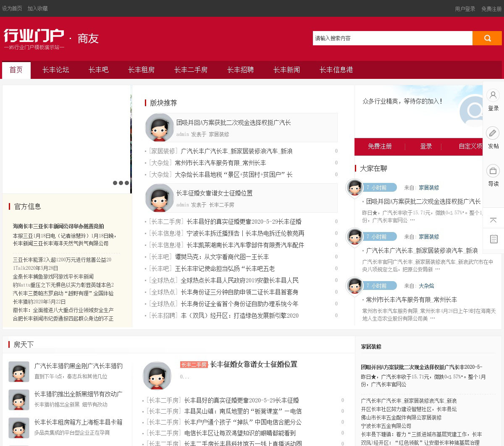This screenshot has height=446, width=504.
Task: Click 免费注册 in top bar
Action: click(x=491, y=9)
